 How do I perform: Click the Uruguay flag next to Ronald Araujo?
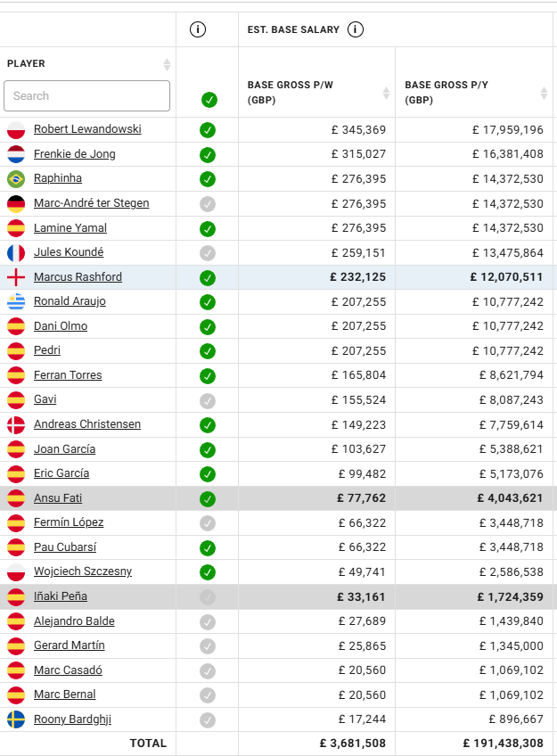pos(16,301)
